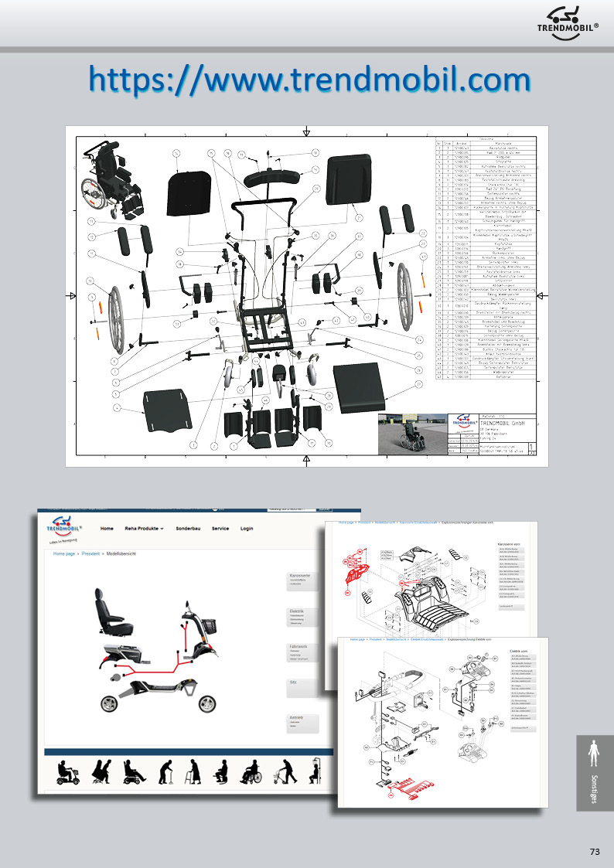Click the Trendmobil logo in page header
The width and height of the screenshot is (614, 868).
(x=568, y=23)
